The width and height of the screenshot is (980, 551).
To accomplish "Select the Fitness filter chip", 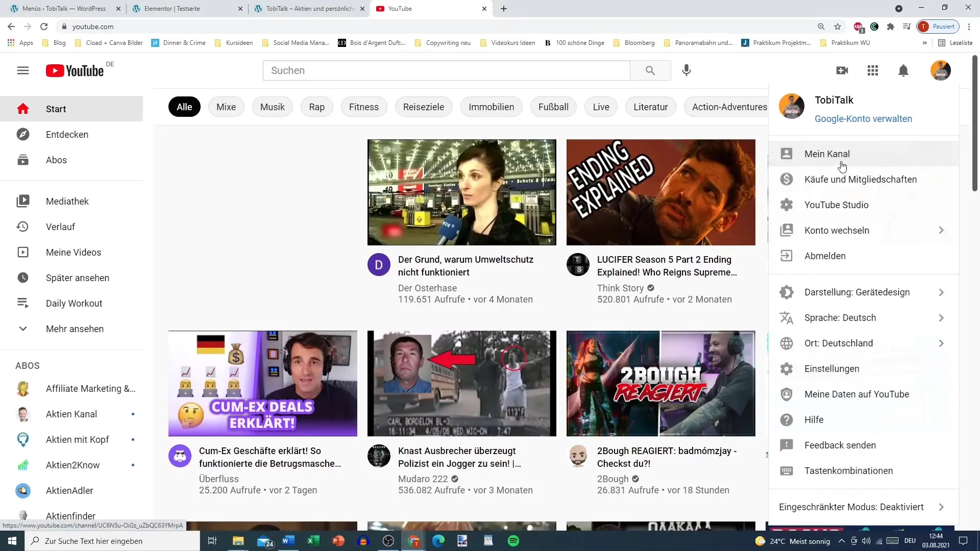I will pos(364,107).
